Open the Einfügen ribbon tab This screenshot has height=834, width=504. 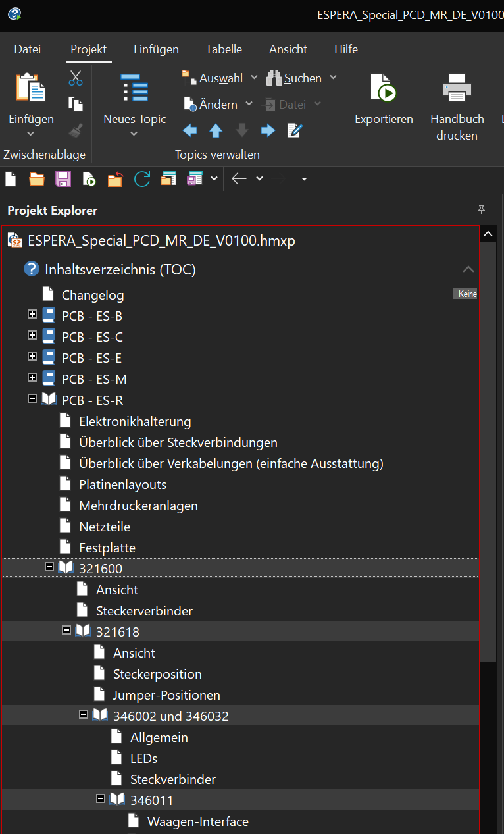click(156, 49)
